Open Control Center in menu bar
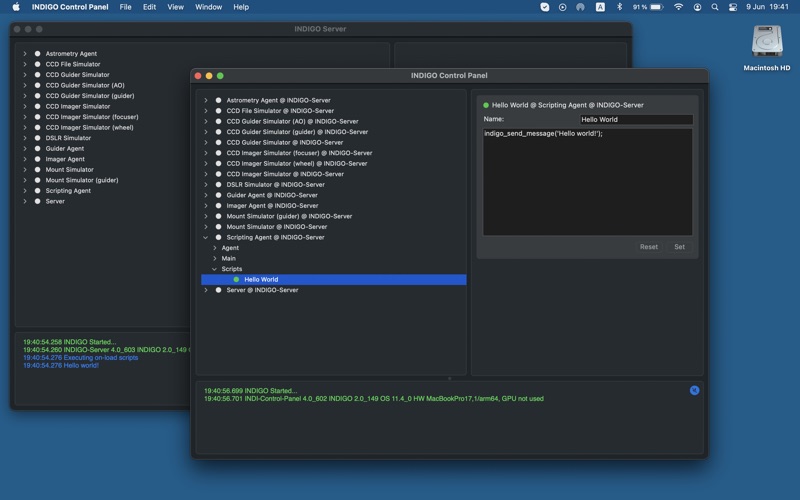The image size is (800, 500). coord(733,7)
